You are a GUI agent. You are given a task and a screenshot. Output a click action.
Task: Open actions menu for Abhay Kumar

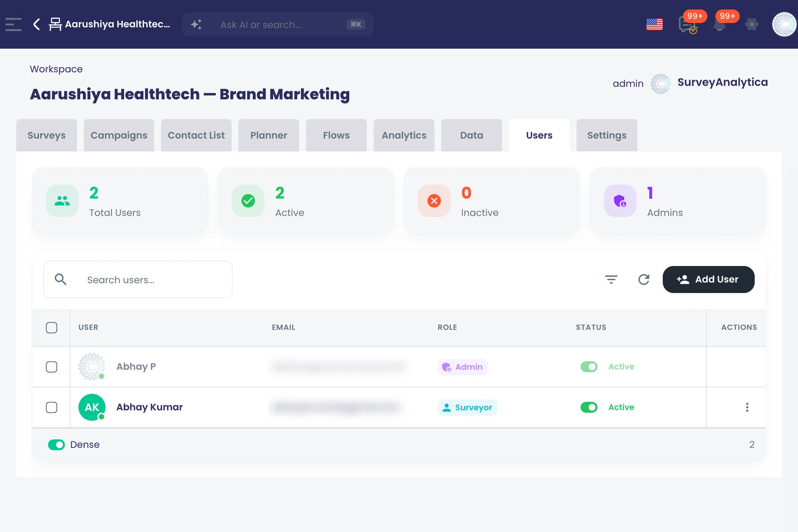(747, 407)
